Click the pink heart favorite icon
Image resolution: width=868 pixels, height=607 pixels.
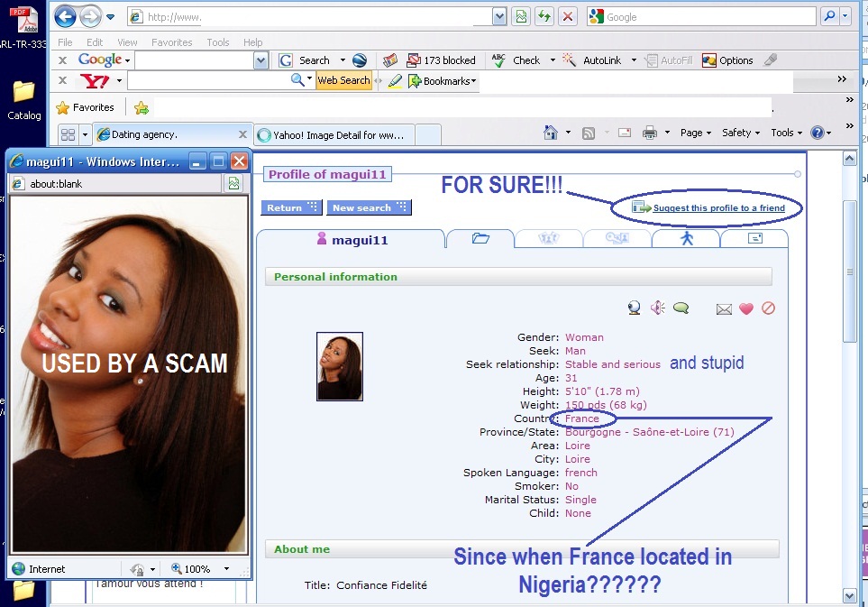[x=746, y=308]
